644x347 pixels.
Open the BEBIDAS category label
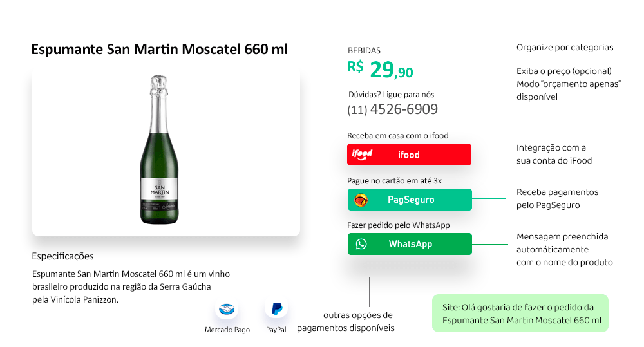pyautogui.click(x=364, y=50)
